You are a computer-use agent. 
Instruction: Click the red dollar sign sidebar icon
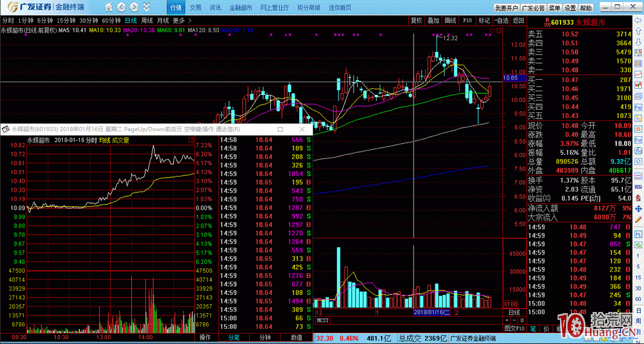[638, 198]
